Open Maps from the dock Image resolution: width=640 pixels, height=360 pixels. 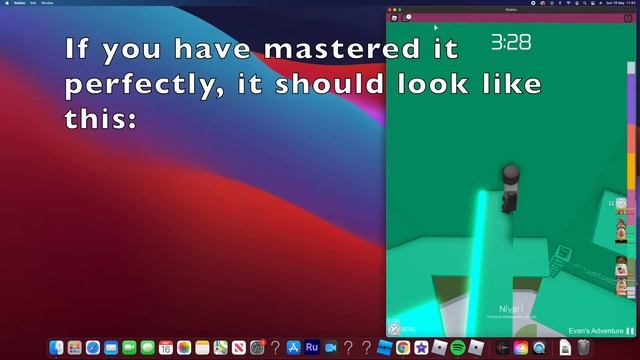tap(220, 348)
